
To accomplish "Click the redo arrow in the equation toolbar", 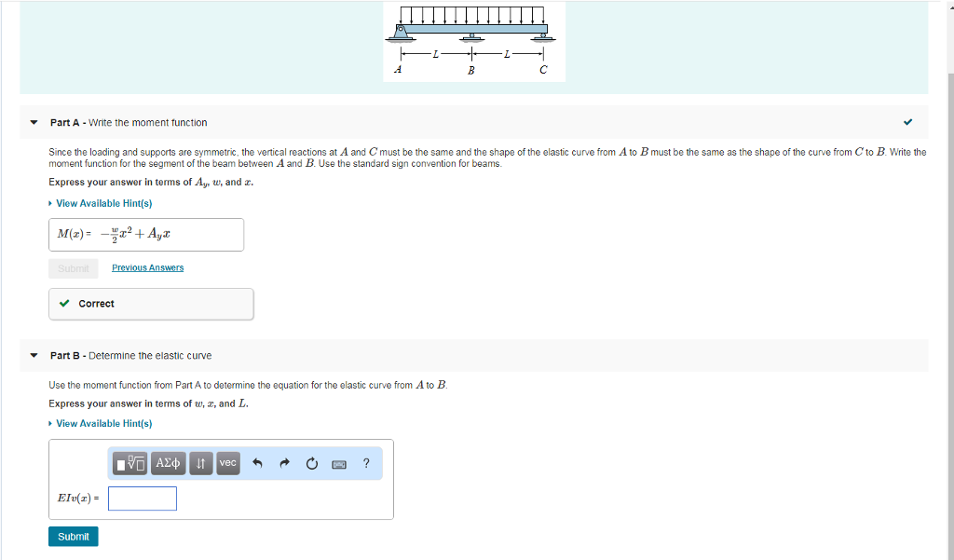I will click(284, 463).
